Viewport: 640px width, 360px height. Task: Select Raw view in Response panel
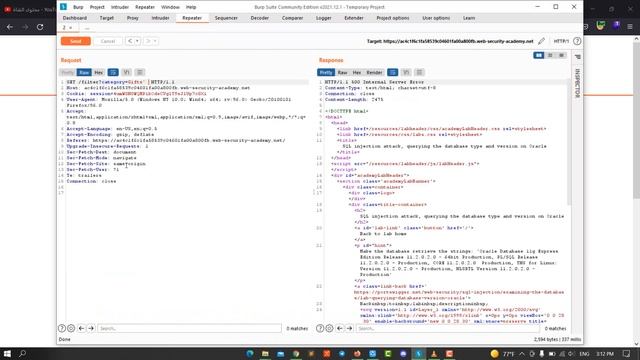click(x=342, y=72)
